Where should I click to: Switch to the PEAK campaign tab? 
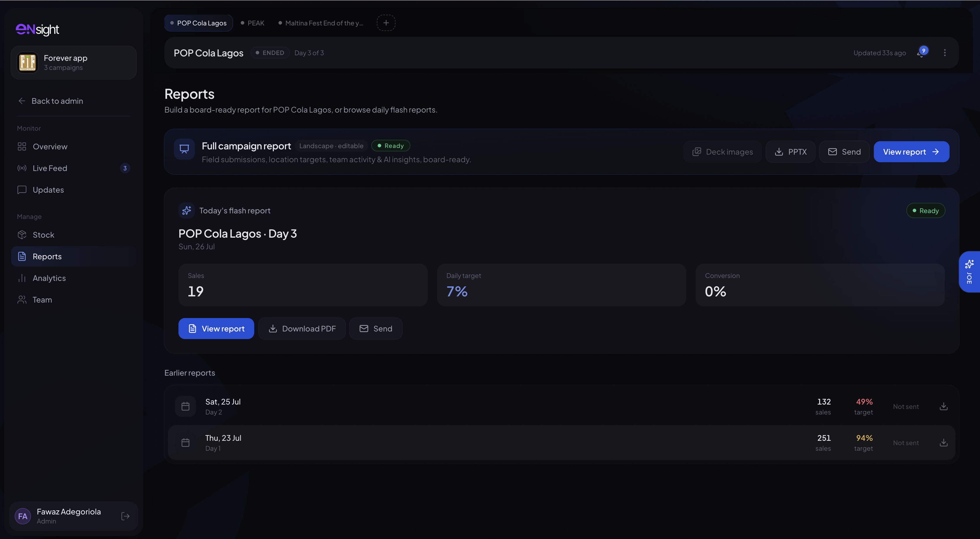point(253,23)
